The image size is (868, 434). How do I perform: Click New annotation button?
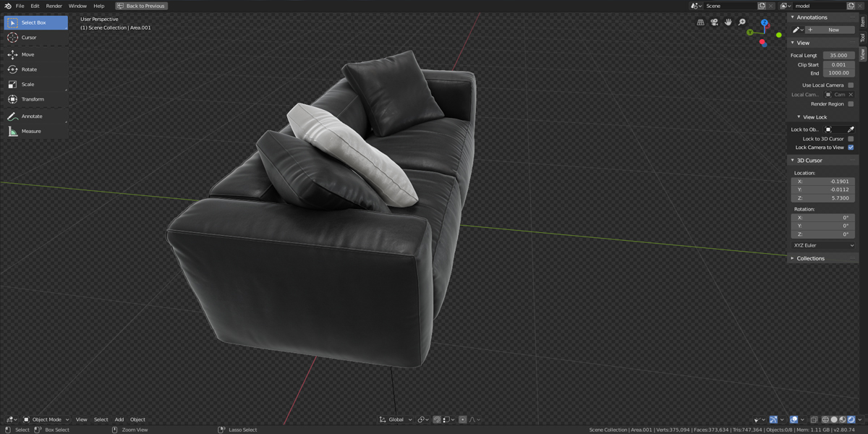(x=828, y=30)
